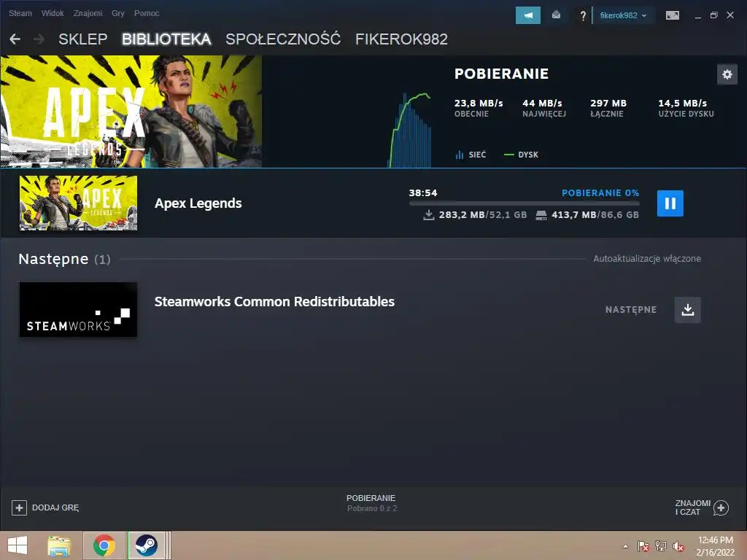Screen dimensions: 747x560
Task: Click the 38:54 remaining time
Action: (423, 192)
